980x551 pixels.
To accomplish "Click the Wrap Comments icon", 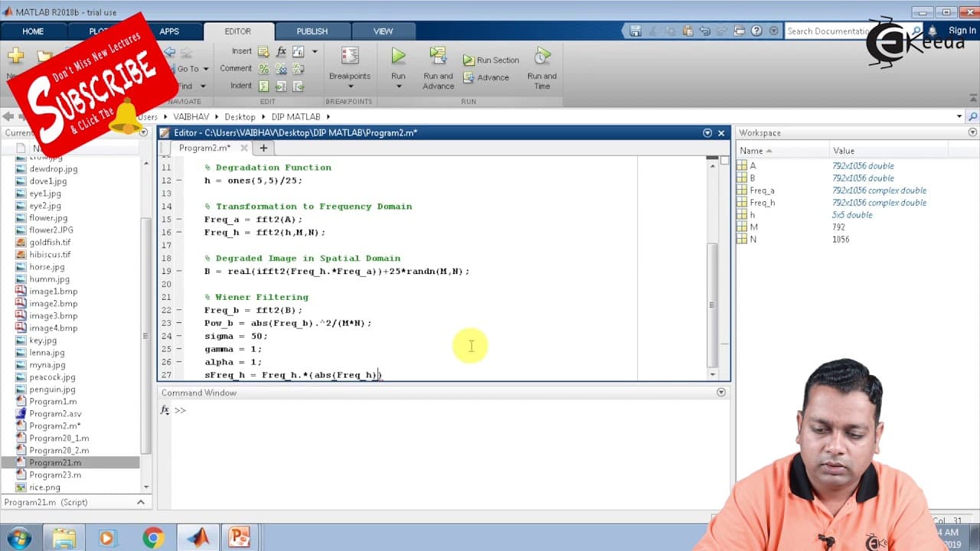I will click(298, 69).
